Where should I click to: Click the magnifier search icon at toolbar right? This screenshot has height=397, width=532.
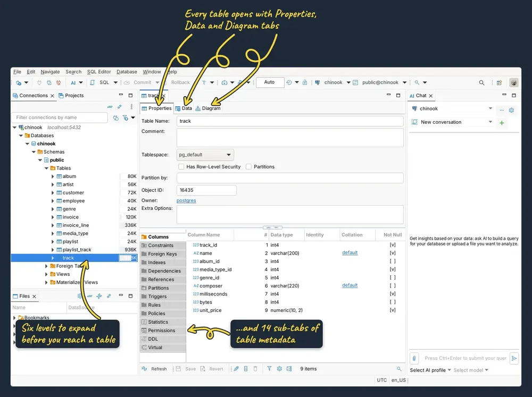click(481, 82)
